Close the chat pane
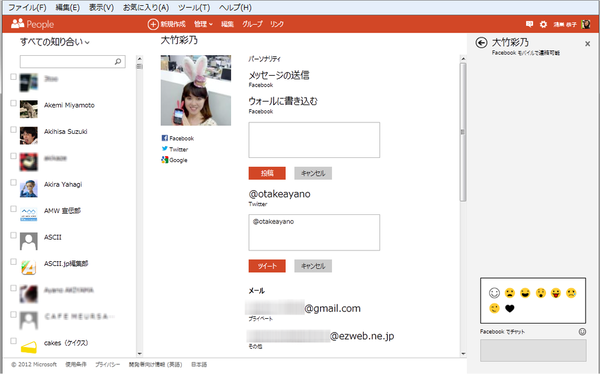600x374 pixels. click(x=587, y=44)
